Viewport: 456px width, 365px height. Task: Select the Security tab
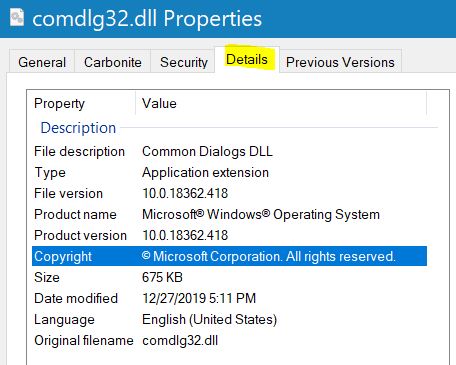183,61
